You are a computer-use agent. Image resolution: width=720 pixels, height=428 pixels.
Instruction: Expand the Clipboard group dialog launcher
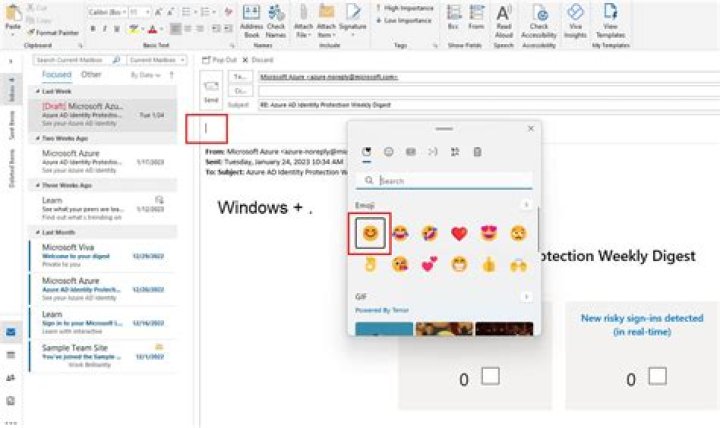click(80, 45)
